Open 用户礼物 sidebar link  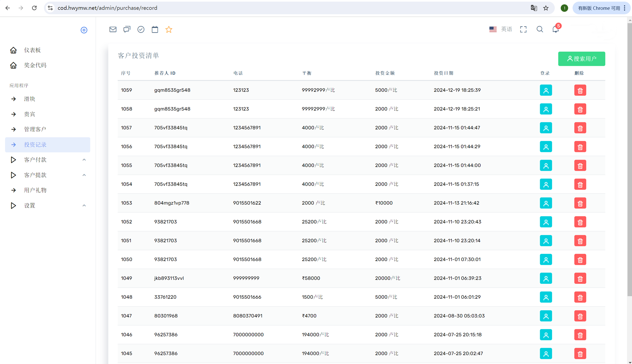[35, 190]
